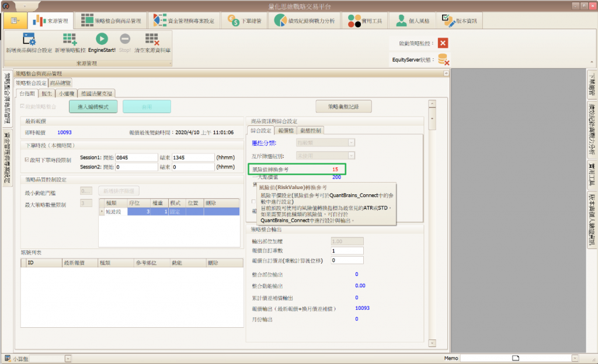
Task: Click the Stop! icon in the ribbon
Action: (x=125, y=39)
